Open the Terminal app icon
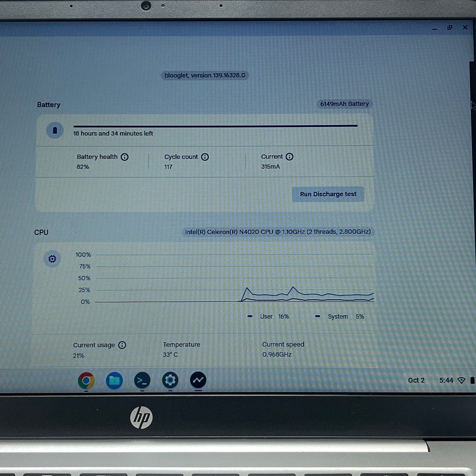This screenshot has width=476, height=476. (142, 380)
